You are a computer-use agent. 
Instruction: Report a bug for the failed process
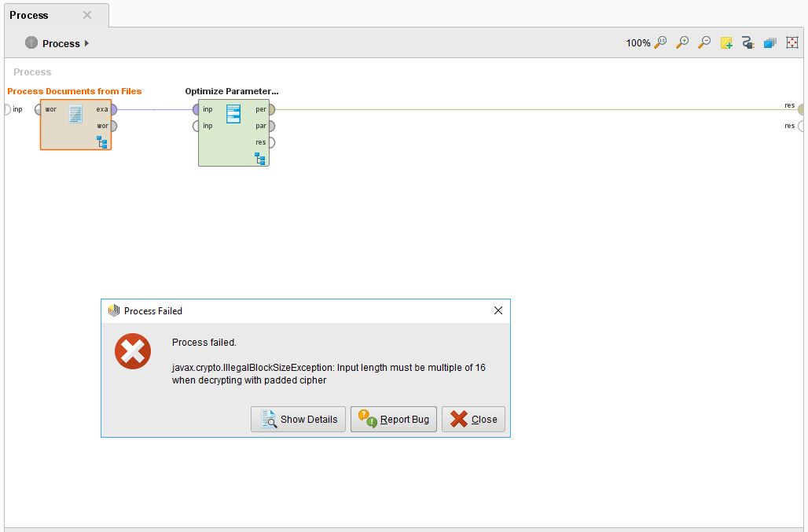click(393, 419)
